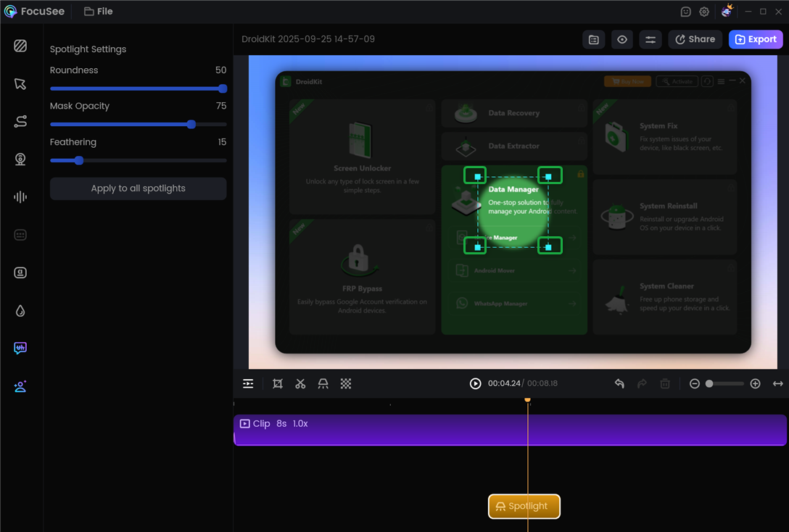
Task: Open the adjustment sliders settings button
Action: [650, 40]
